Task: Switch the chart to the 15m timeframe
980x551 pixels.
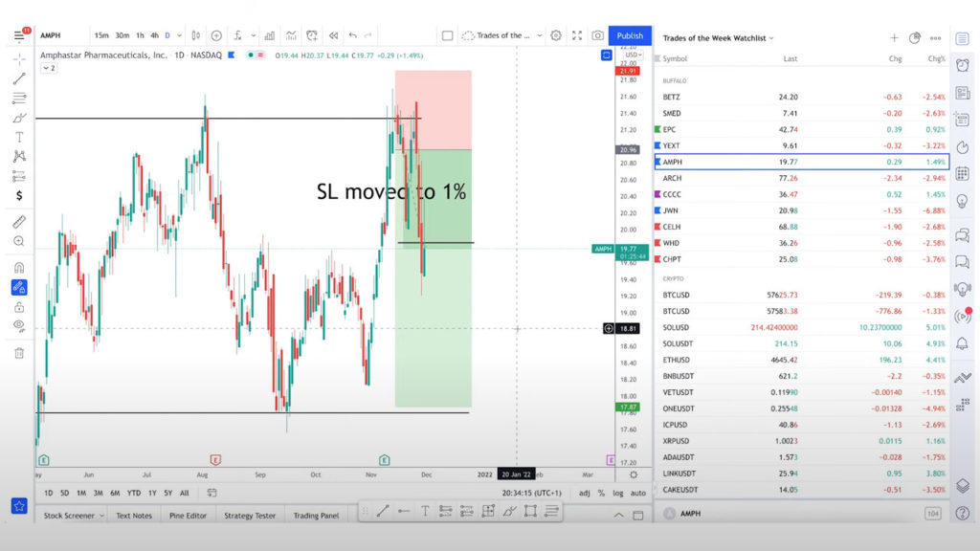Action: point(101,35)
